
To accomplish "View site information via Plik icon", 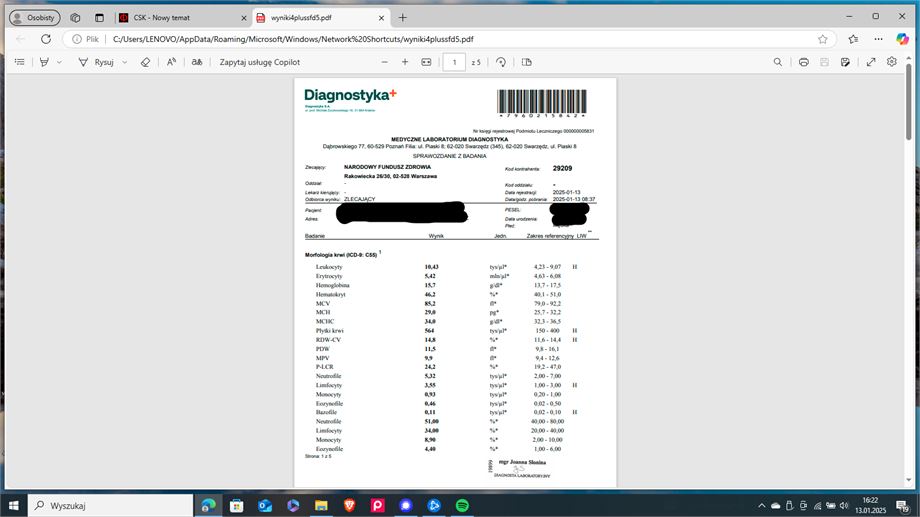I will [x=86, y=39].
